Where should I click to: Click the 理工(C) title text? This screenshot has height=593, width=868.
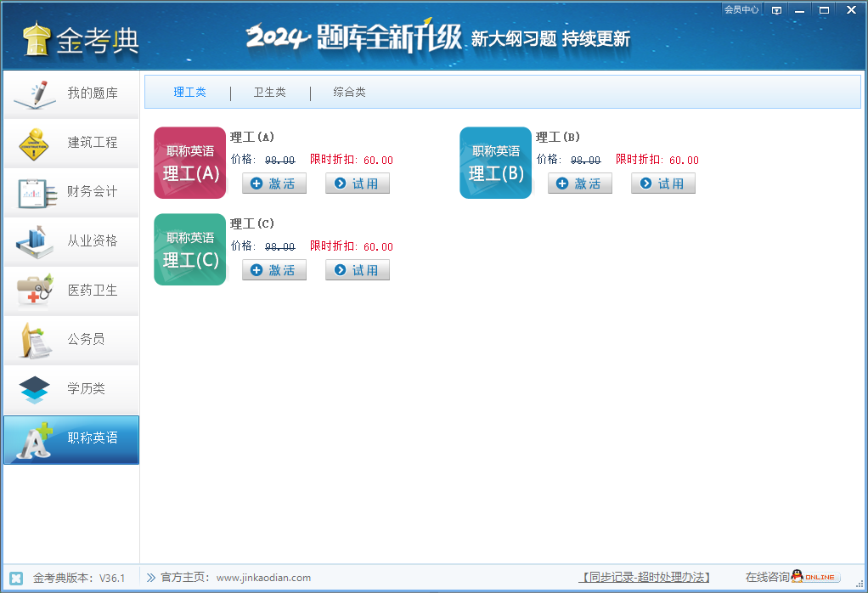click(x=252, y=223)
